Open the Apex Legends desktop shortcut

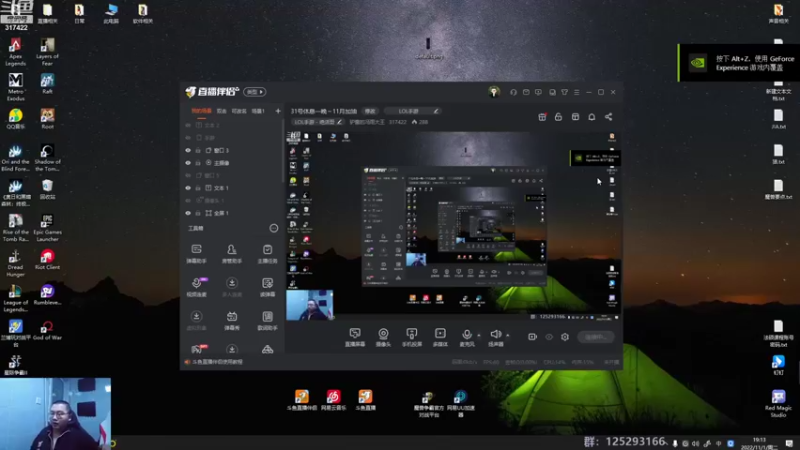tap(15, 52)
